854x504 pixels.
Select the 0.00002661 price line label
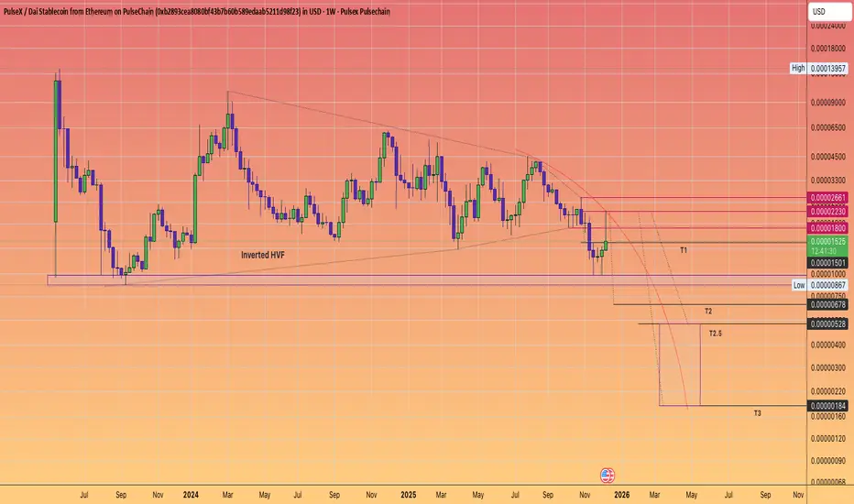click(827, 198)
